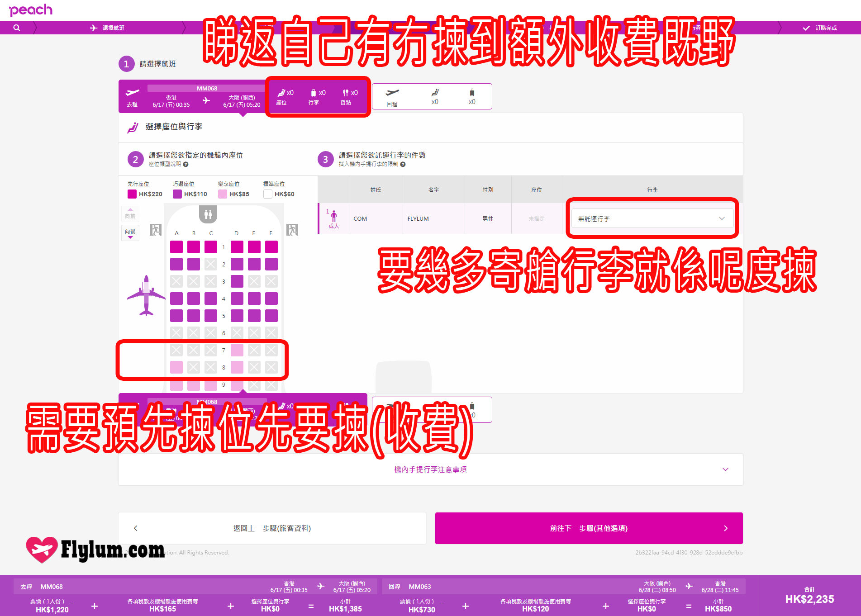Viewport: 861px width, 616px height.
Task: Click help icon beside 座位類型說明
Action: [x=186, y=164]
